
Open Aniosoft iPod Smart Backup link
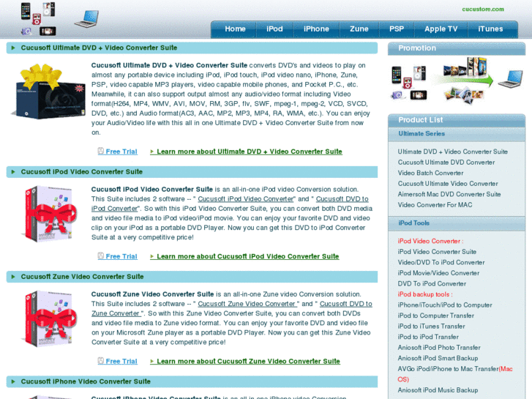coord(438,358)
